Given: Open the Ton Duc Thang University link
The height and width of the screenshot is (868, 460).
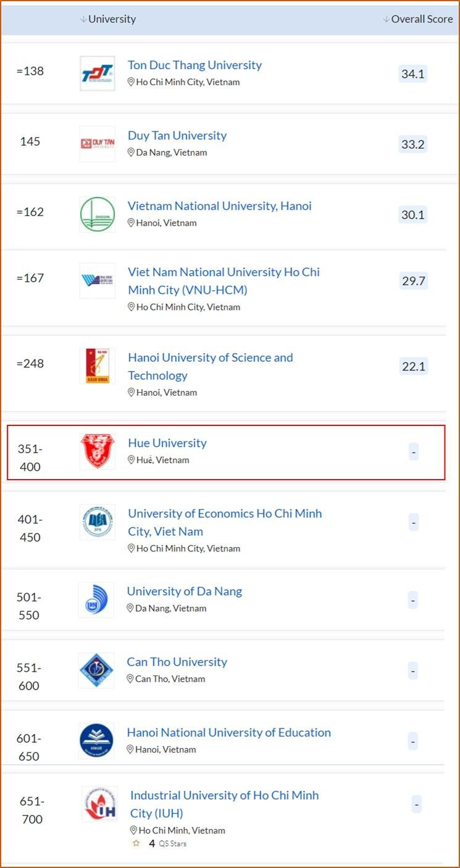Looking at the screenshot, I should pos(194,65).
